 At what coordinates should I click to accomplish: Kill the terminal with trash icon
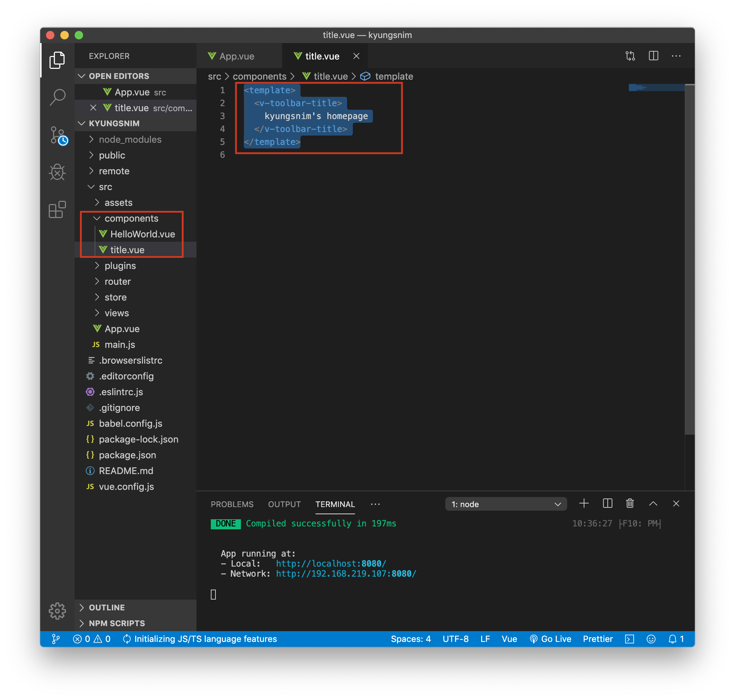[630, 504]
